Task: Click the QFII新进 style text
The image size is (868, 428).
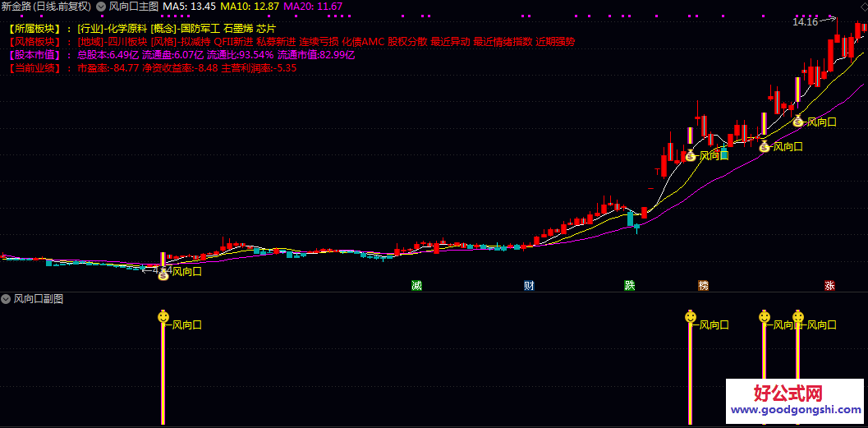Action: [x=233, y=42]
